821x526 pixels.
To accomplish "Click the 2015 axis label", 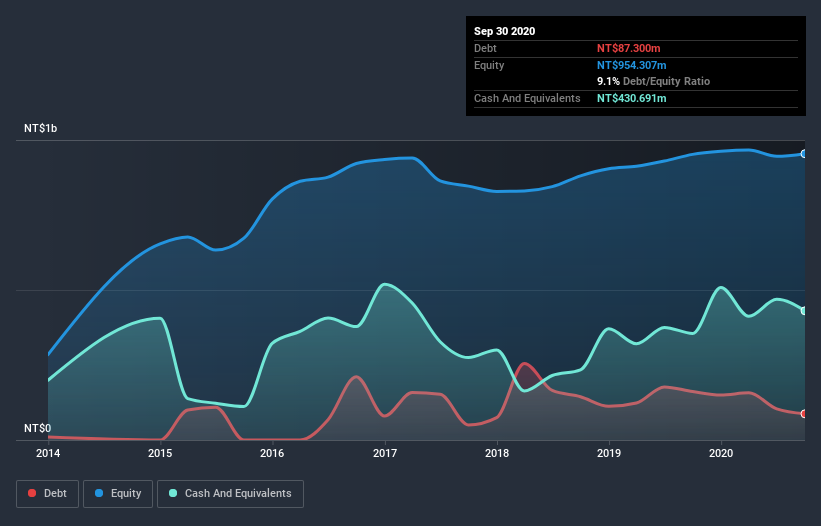I will click(160, 453).
